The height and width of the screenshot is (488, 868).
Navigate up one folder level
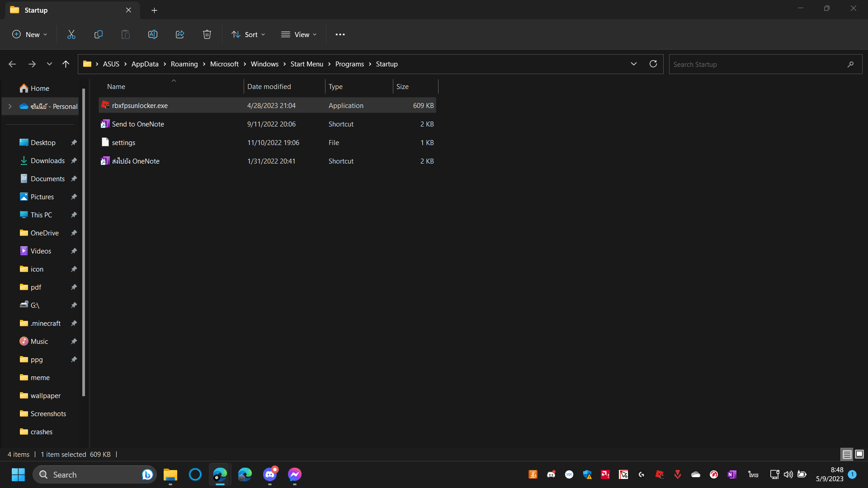pyautogui.click(x=66, y=64)
